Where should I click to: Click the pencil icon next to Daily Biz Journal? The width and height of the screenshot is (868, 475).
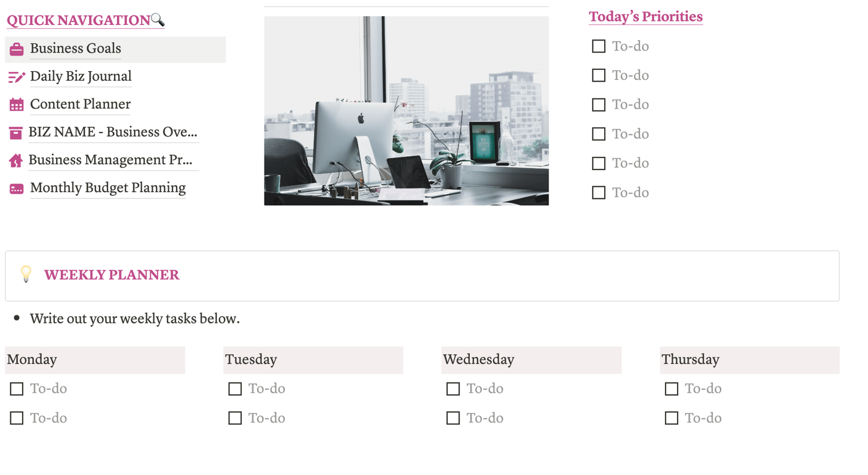16,77
